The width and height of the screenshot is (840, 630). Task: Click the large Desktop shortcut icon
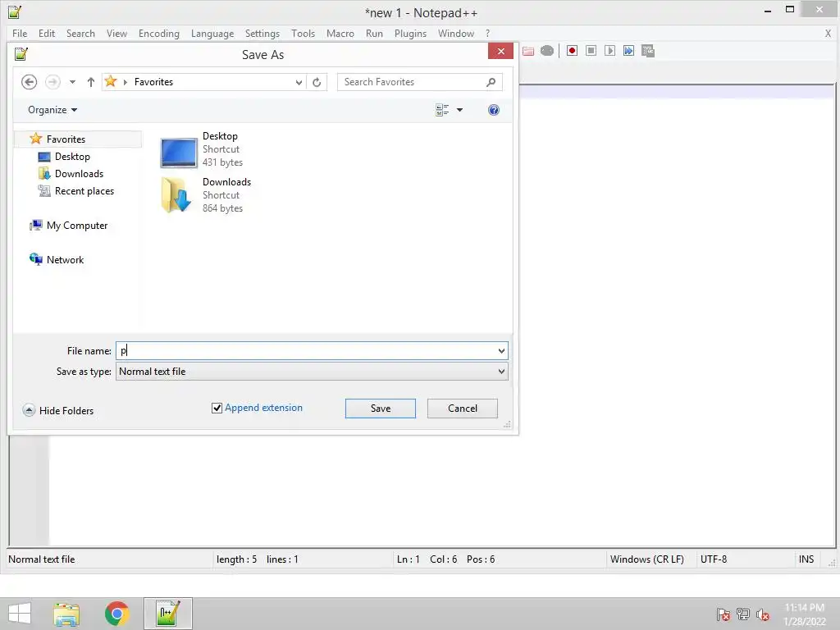click(x=178, y=152)
